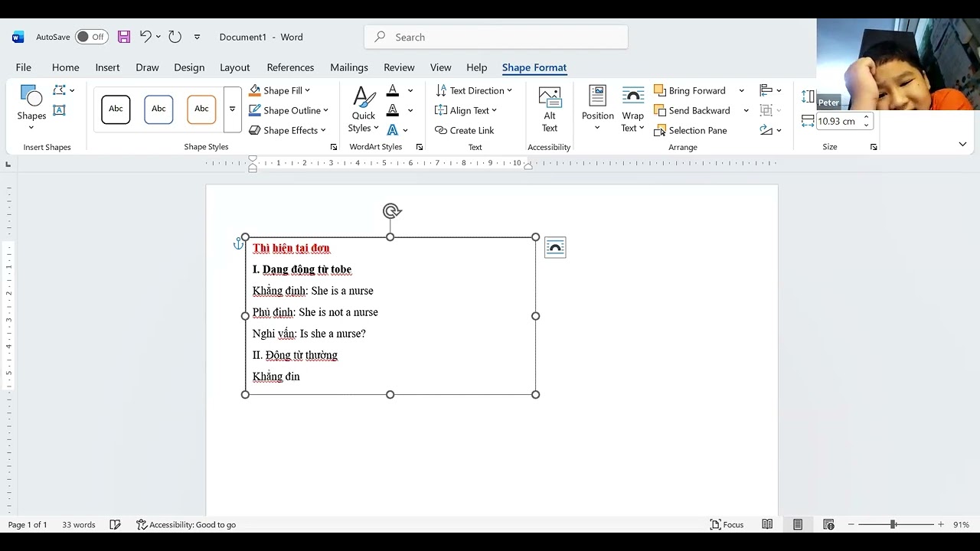The image size is (980, 551).
Task: Click the shape width field 10.93 cm
Action: coord(839,121)
